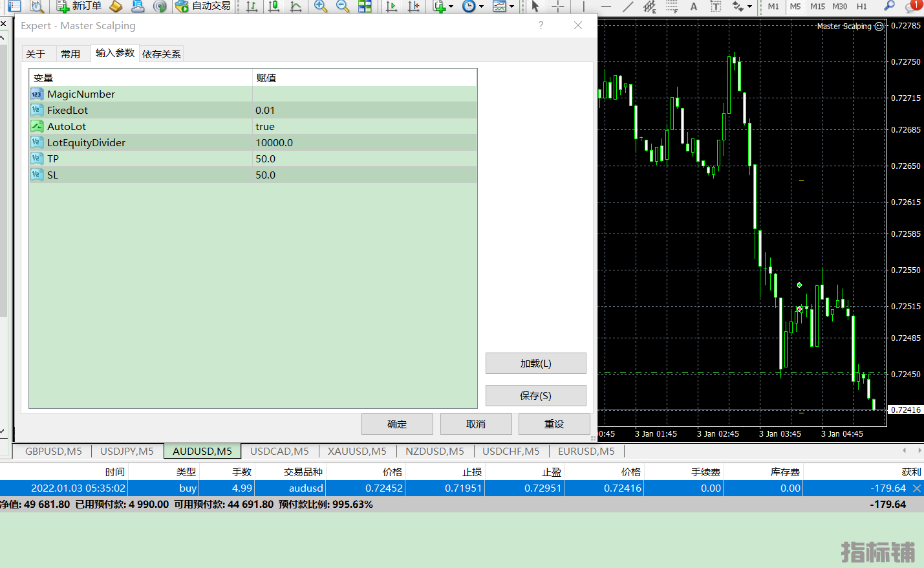Select the crosshair tool
Image resolution: width=924 pixels, height=568 pixels.
(x=558, y=6)
